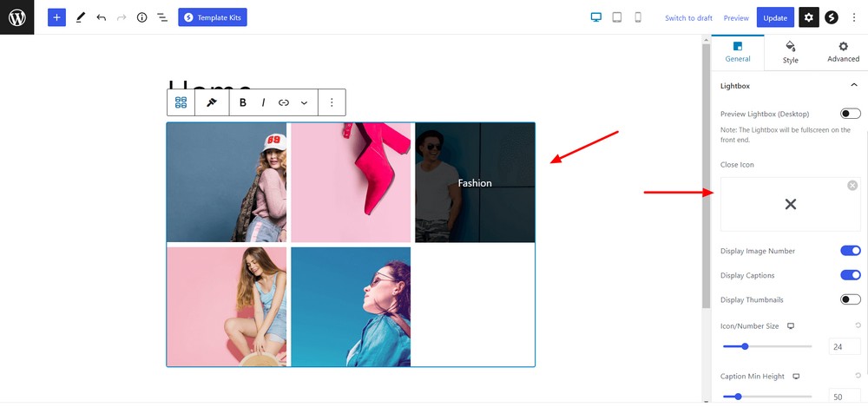Toggle the settings gear sidebar
Screen dimensions: 868x407
[x=809, y=17]
